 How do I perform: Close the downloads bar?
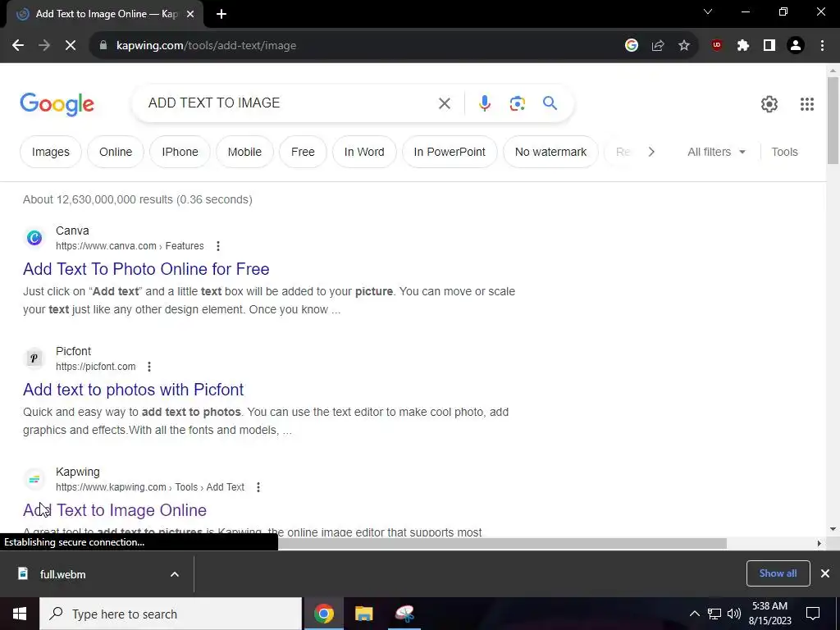825,573
